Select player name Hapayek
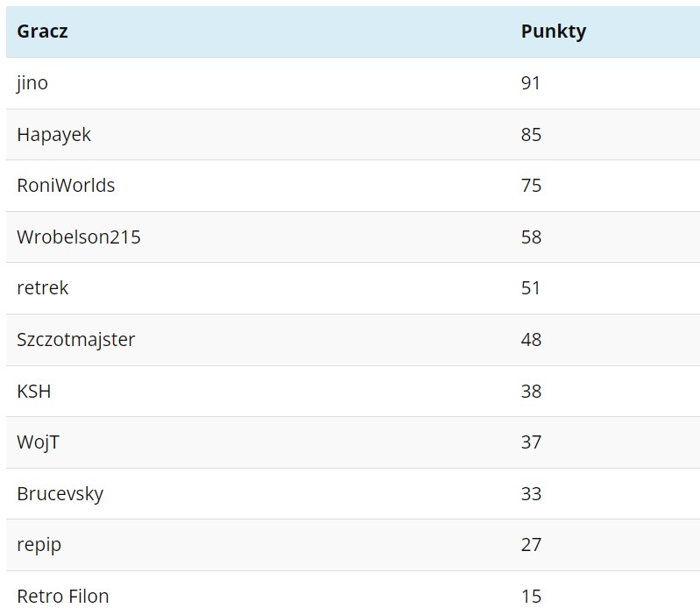 (53, 135)
